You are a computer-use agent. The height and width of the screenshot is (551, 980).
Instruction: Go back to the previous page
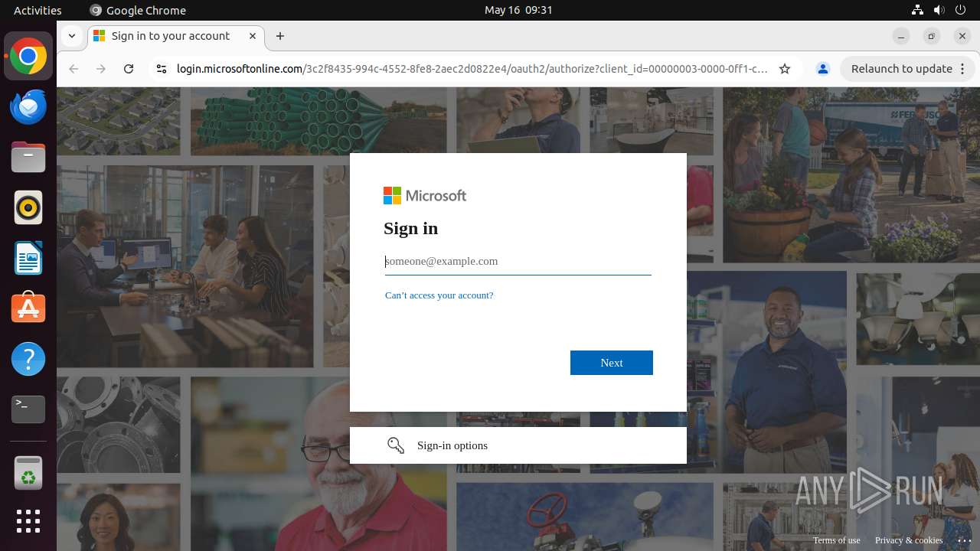click(x=73, y=69)
